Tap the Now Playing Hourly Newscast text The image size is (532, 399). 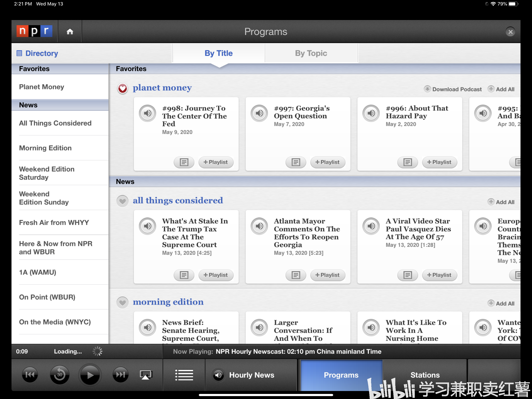pos(298,352)
